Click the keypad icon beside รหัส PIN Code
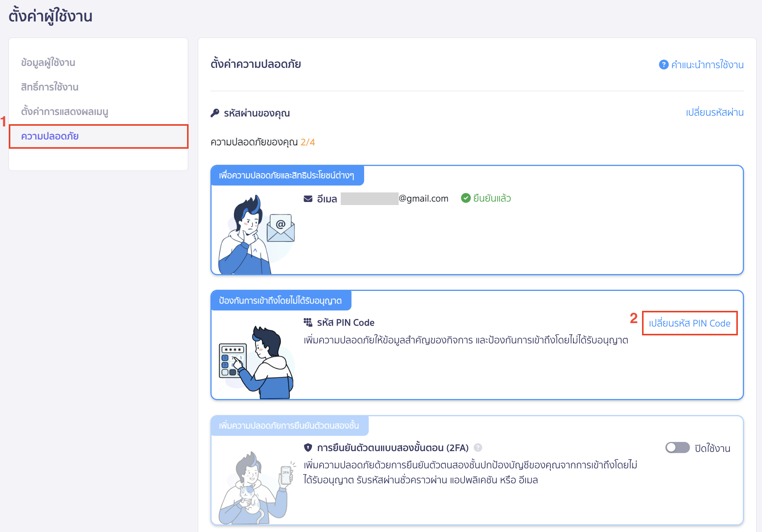The image size is (762, 532). click(308, 322)
